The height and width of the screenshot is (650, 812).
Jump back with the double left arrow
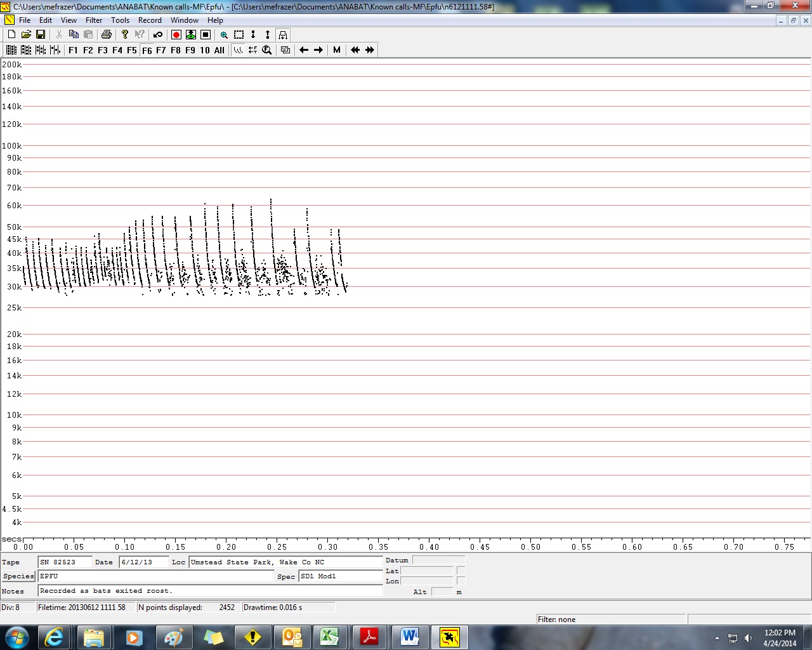click(x=355, y=50)
